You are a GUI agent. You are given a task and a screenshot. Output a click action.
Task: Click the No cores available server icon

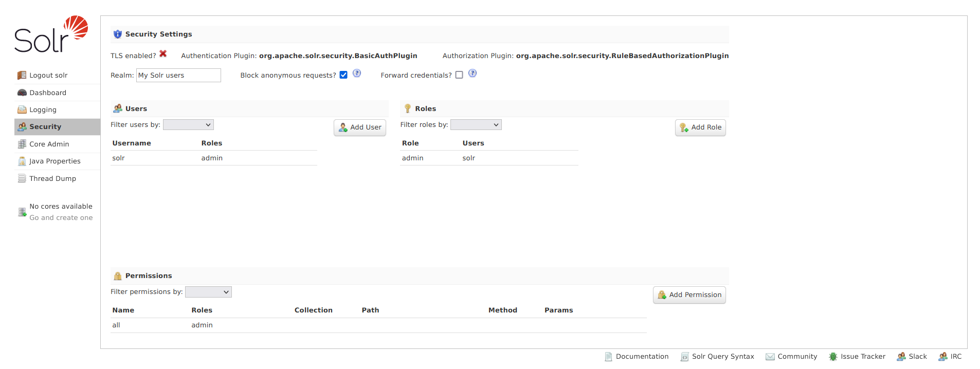click(x=22, y=212)
